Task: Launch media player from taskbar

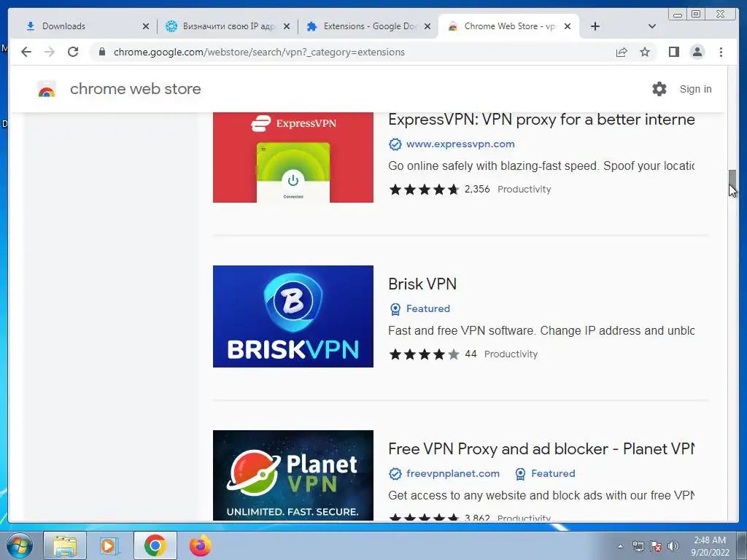Action: coord(109,545)
